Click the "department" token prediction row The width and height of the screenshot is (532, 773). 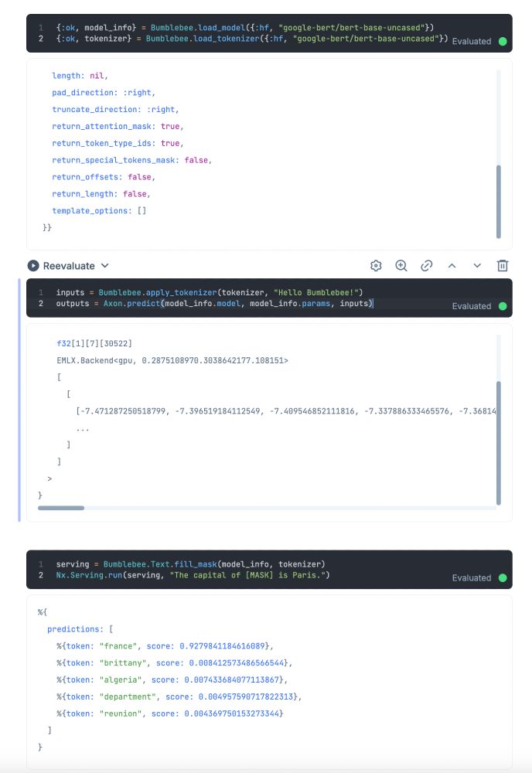pos(179,696)
